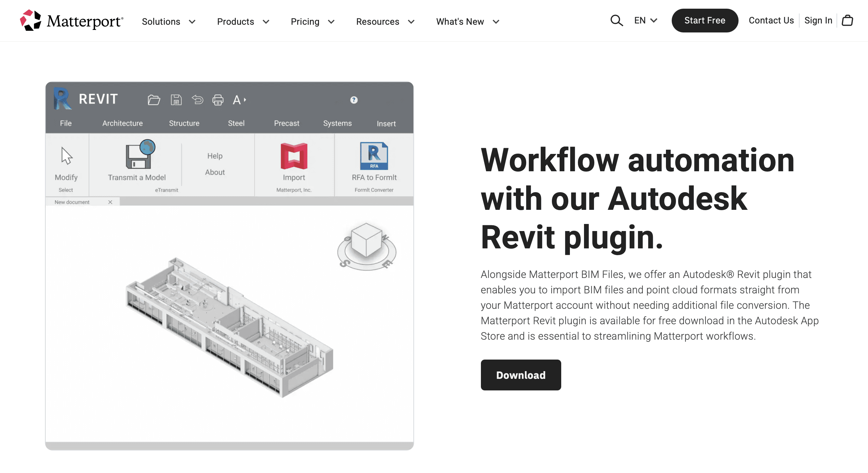Open the Resources menu
Screen dimensions: 868x473
pos(385,22)
